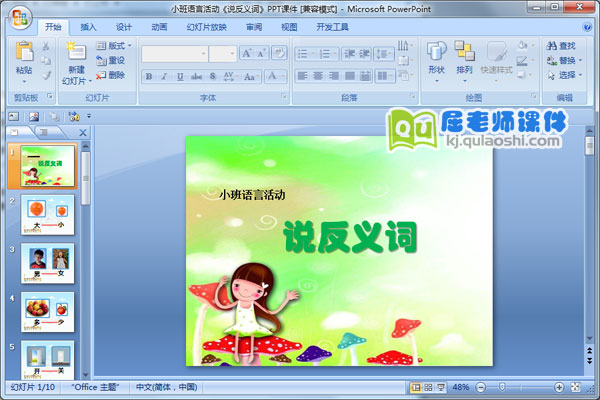Center align text

click(318, 76)
